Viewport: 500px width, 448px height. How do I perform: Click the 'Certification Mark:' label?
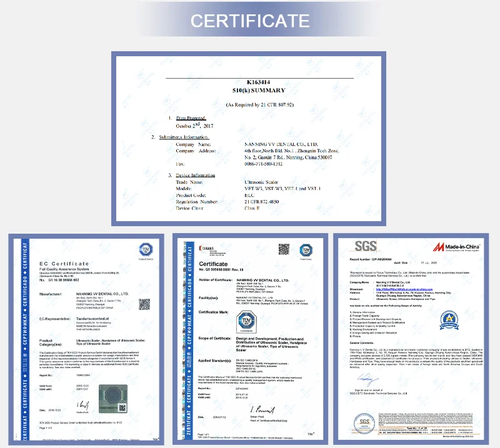click(213, 312)
